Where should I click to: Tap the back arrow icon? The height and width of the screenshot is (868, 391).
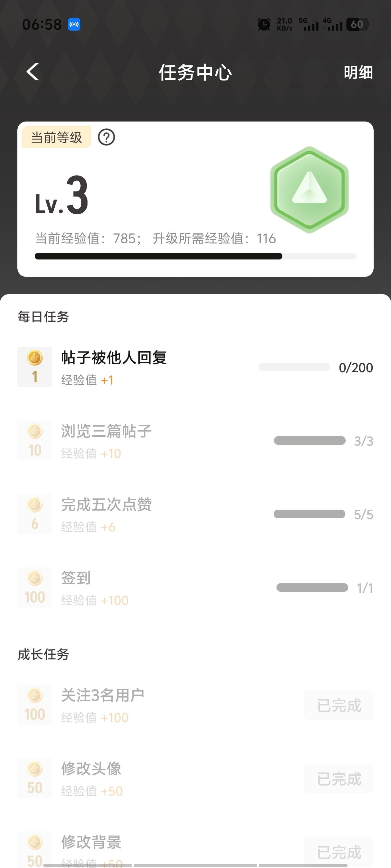33,72
